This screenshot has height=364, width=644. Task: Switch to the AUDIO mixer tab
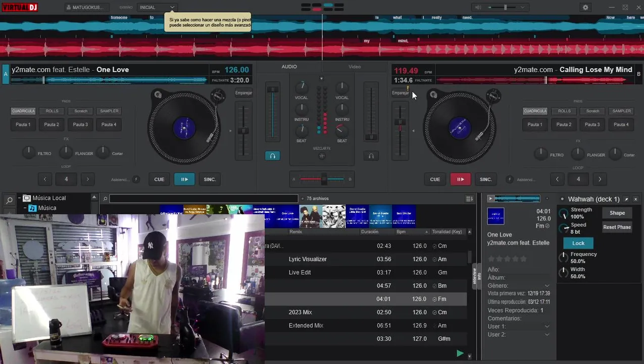tap(289, 67)
